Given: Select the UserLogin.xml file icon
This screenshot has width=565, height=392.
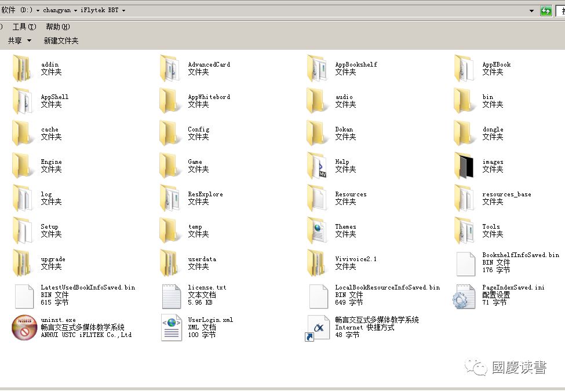Looking at the screenshot, I should click(x=172, y=327).
